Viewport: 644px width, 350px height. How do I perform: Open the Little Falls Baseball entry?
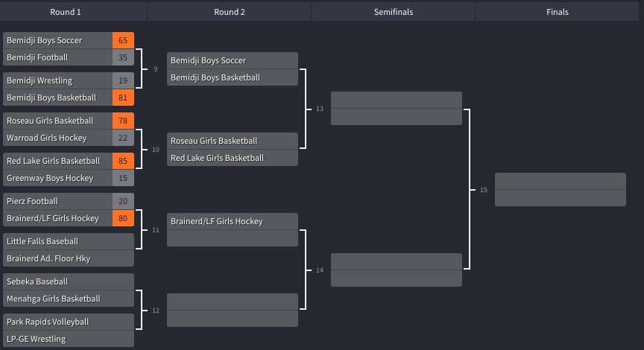tap(68, 241)
